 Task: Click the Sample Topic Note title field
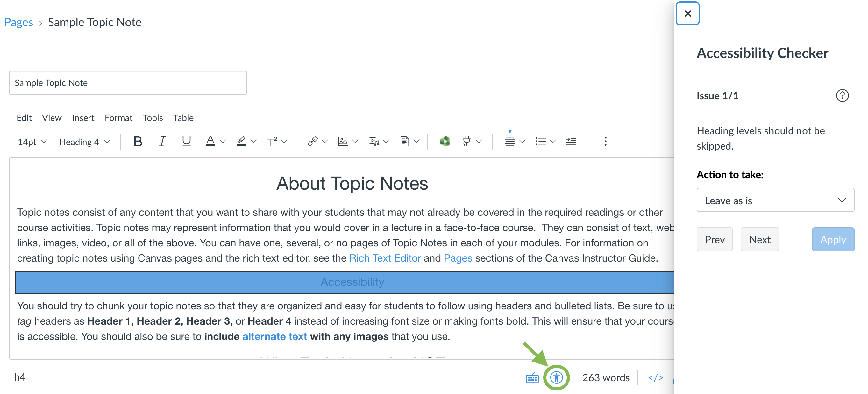tap(128, 83)
